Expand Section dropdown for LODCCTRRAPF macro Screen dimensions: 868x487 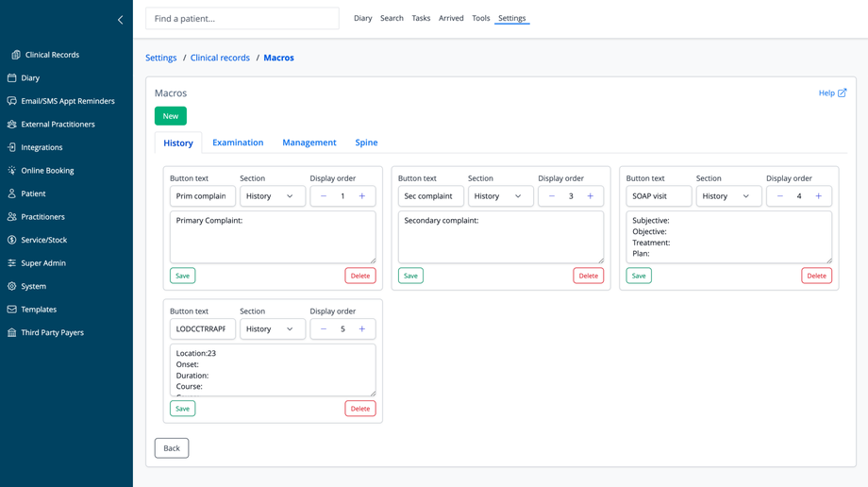[272, 329]
